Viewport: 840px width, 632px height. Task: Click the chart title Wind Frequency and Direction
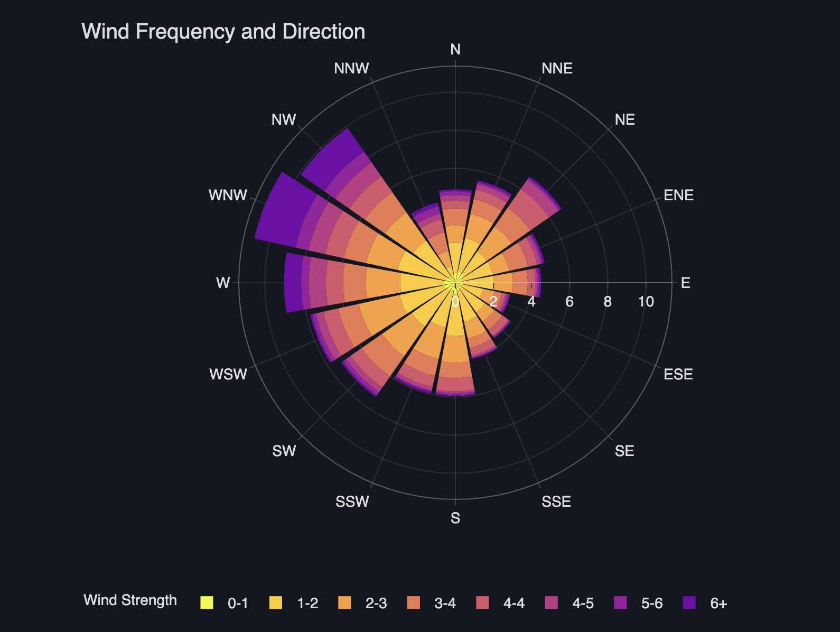tap(223, 31)
